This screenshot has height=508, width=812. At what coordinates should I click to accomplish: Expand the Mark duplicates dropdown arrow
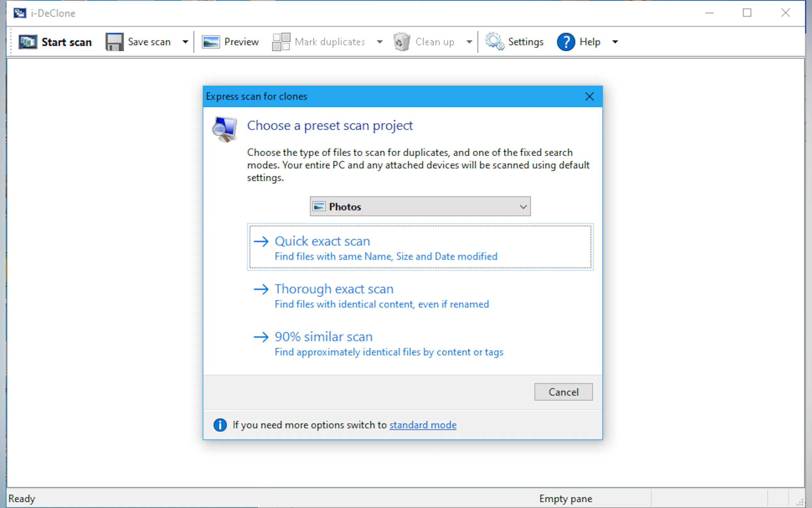click(379, 42)
